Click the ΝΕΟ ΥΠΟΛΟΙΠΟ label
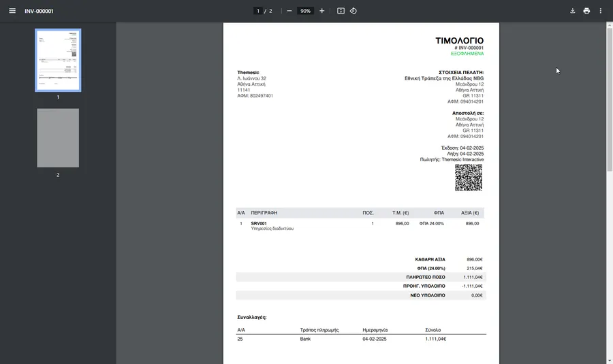 [x=428, y=295]
